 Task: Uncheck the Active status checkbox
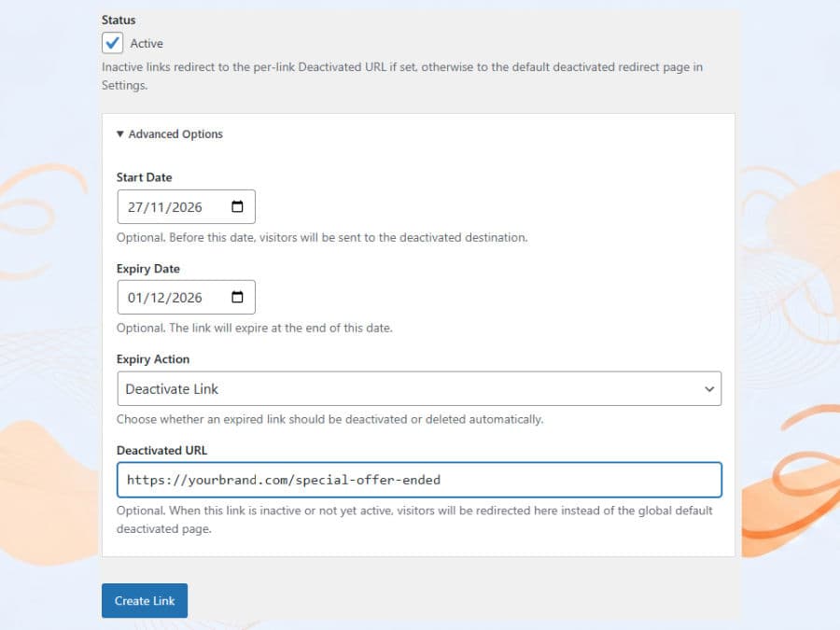coord(113,43)
